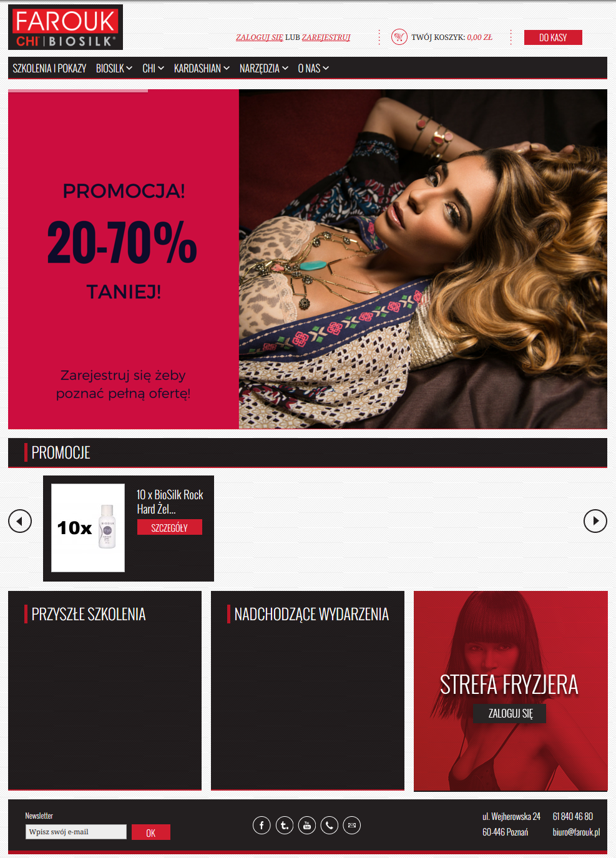Expand the CHI dropdown menu
616x858 pixels.
click(153, 69)
